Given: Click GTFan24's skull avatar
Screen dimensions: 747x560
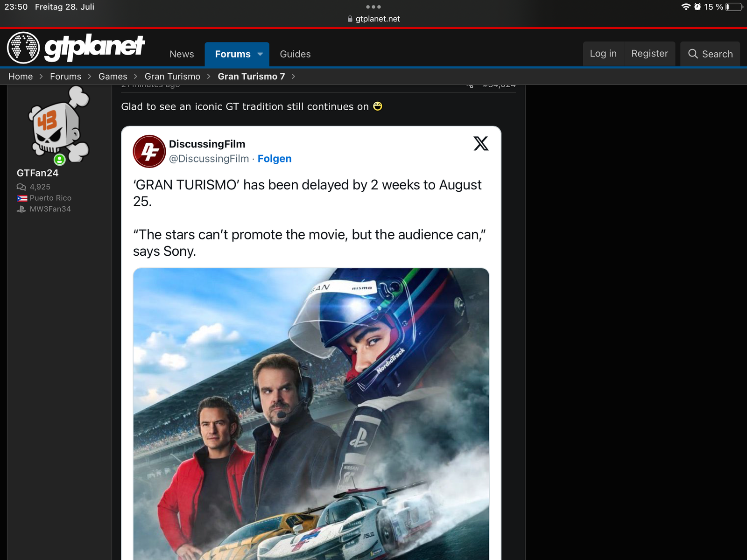Looking at the screenshot, I should click(x=59, y=125).
